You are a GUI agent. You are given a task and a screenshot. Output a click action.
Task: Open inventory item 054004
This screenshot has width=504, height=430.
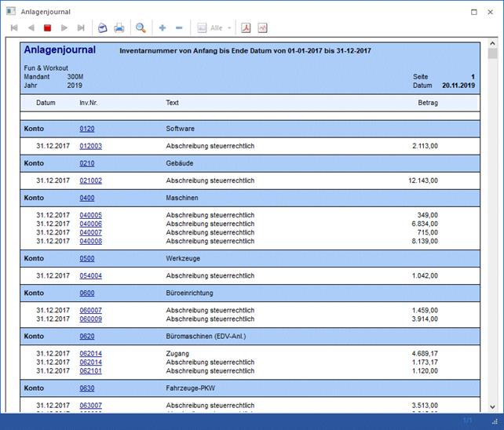(x=90, y=275)
